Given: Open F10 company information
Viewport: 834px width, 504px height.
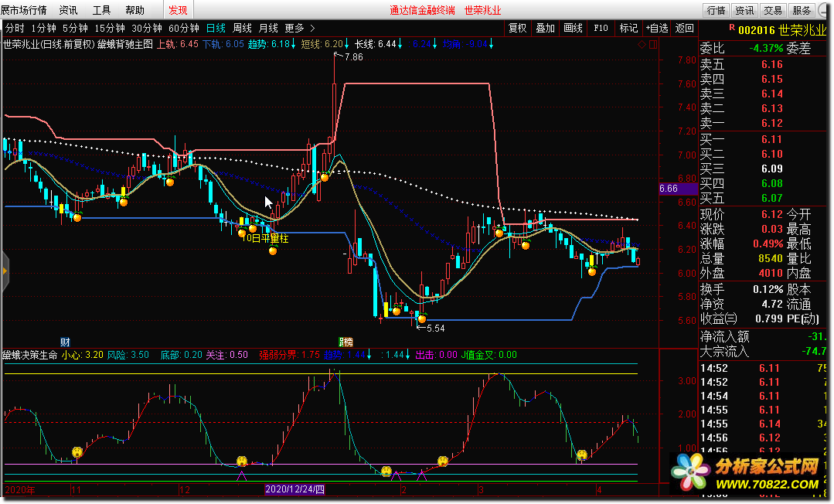Looking at the screenshot, I should pyautogui.click(x=601, y=28).
